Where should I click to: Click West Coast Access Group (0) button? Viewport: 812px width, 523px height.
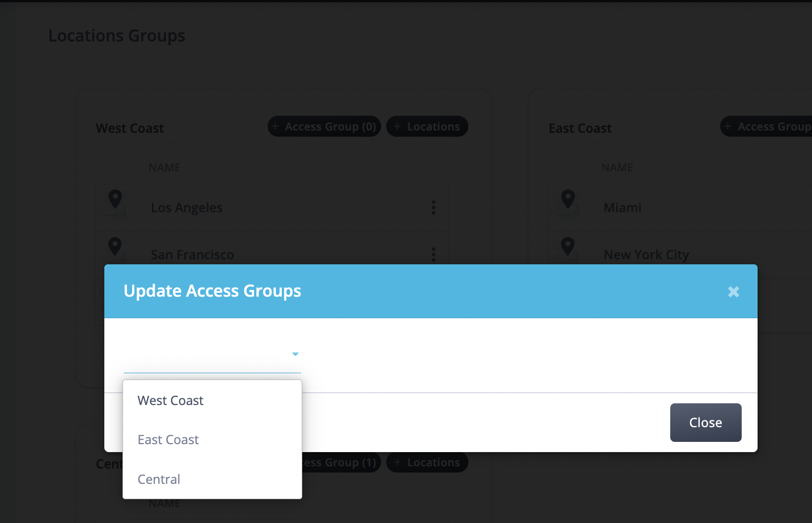coord(324,126)
